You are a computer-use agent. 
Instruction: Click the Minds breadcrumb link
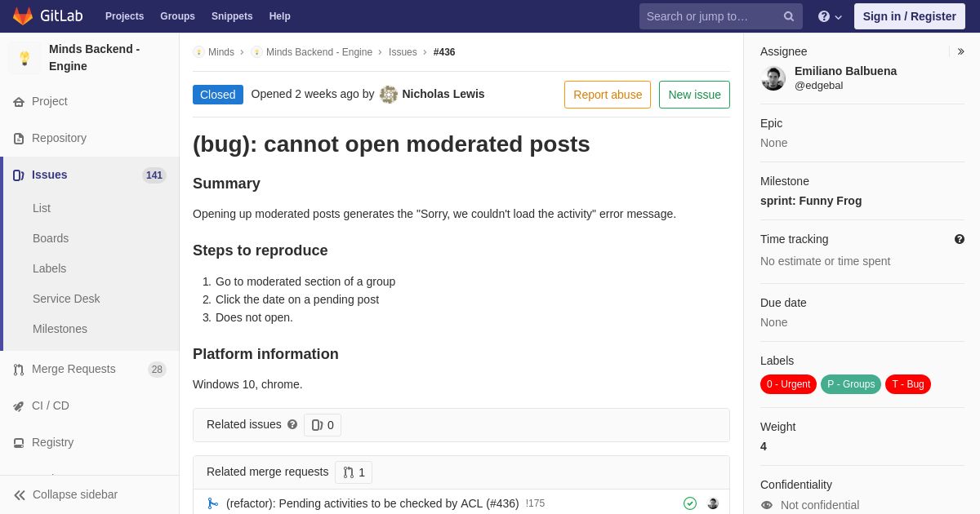[x=221, y=52]
